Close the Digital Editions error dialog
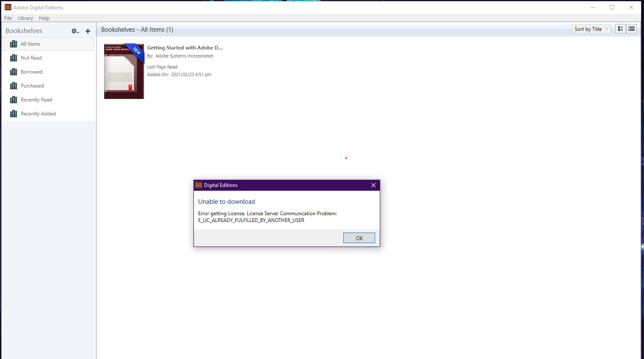 373,185
